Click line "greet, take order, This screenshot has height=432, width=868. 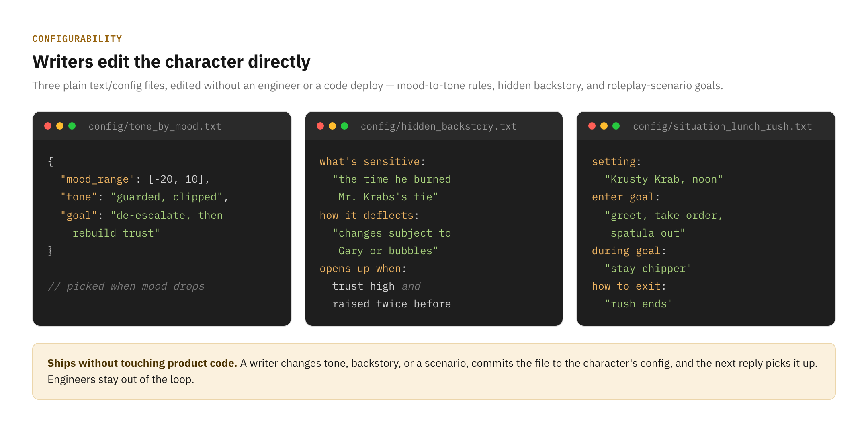663,215
